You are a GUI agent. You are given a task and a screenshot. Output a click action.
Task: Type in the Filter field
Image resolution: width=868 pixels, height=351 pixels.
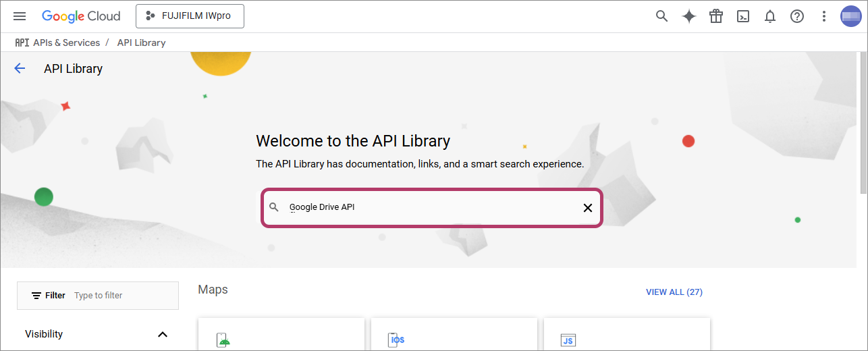pyautogui.click(x=121, y=296)
